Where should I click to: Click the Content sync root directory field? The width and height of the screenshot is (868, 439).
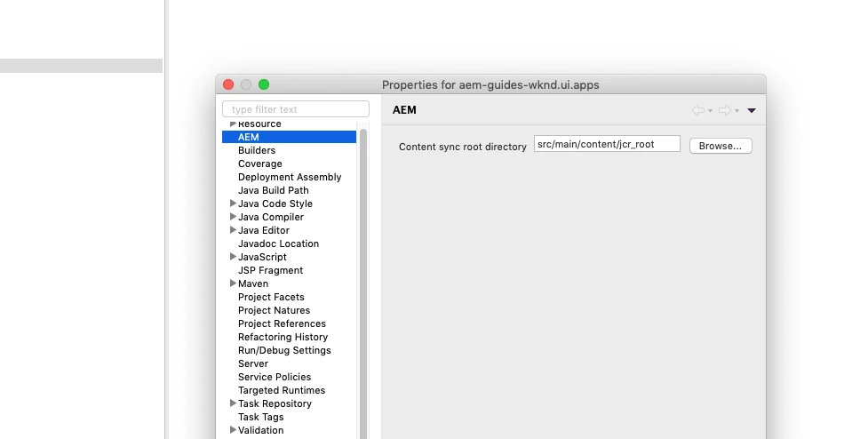607,144
